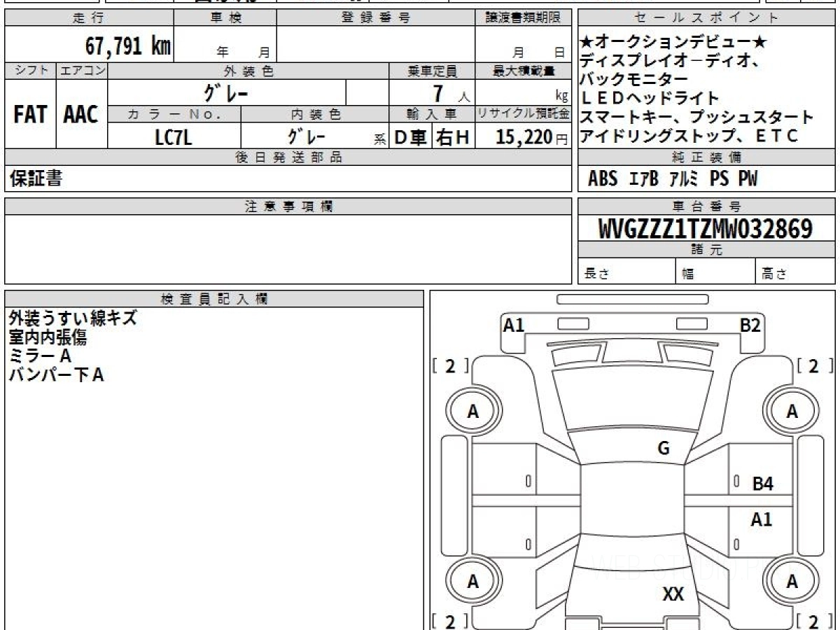Click the 登録番号 header
840x630 pixels.
pyautogui.click(x=375, y=19)
